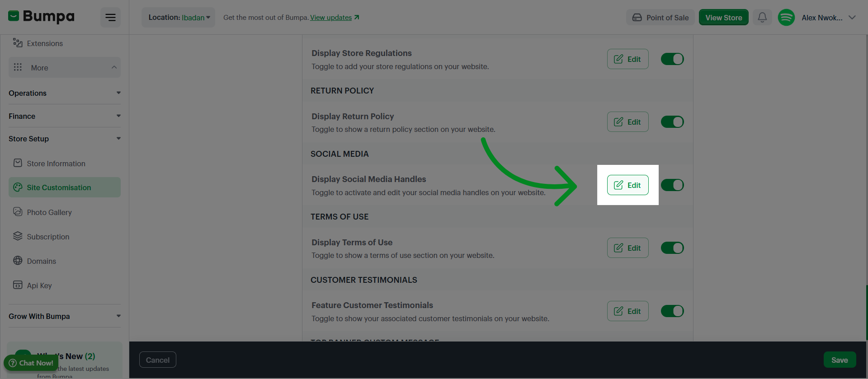The image size is (868, 379).
Task: Click the View updates arrow icon
Action: [357, 17]
